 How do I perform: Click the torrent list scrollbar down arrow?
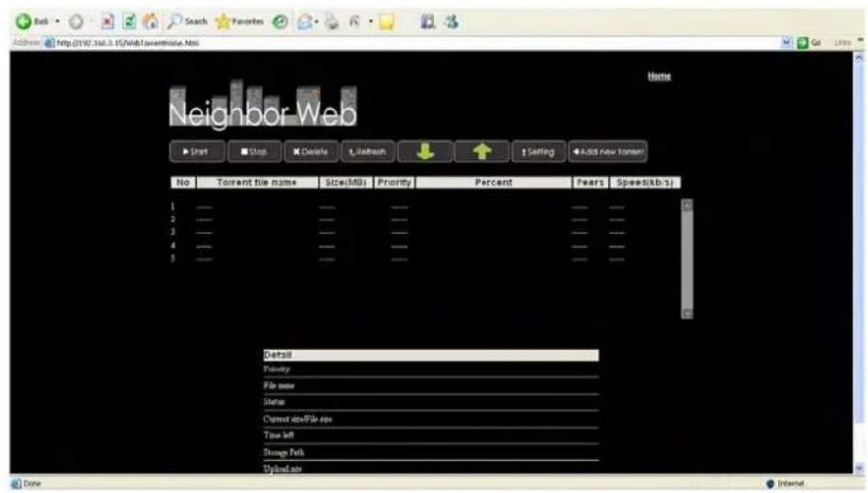[x=687, y=313]
